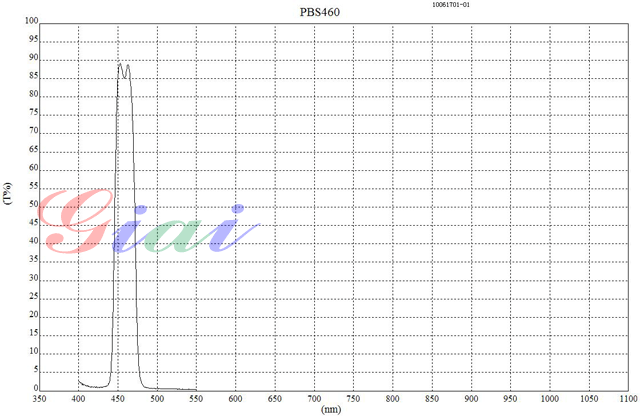This screenshot has height=416, width=640.
Task: Select the 900 x-axis tick label
Action: [x=470, y=398]
